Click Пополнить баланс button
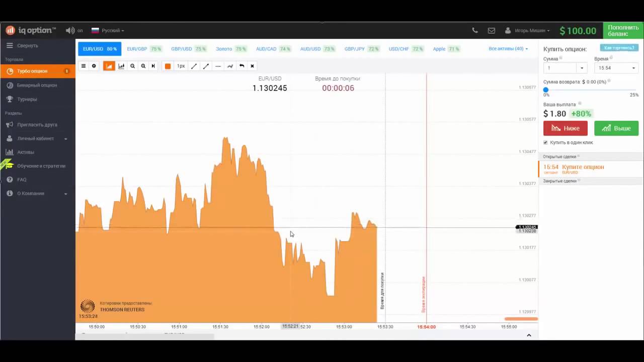This screenshot has width=644, height=362. [x=623, y=31]
